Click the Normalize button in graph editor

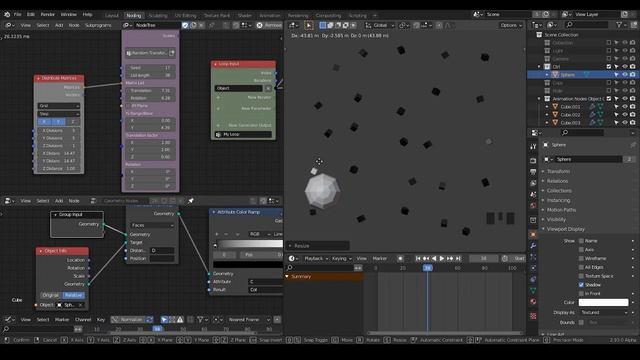pyautogui.click(x=132, y=320)
